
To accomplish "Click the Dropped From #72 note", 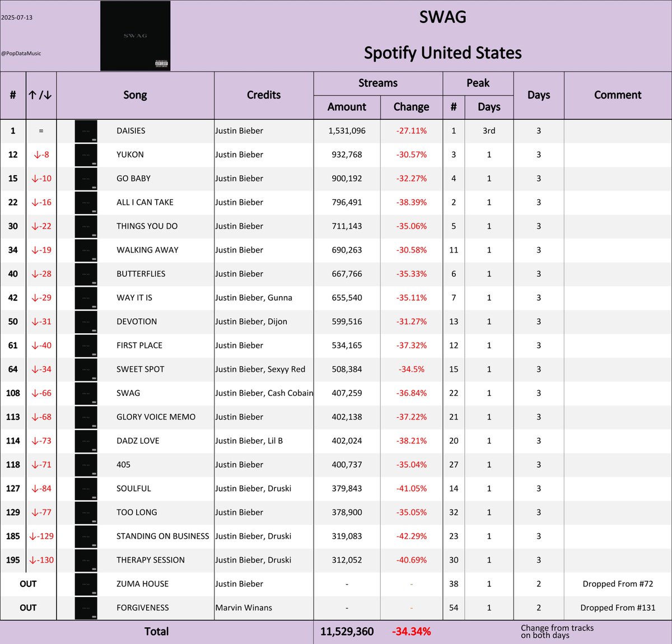I will coord(616,584).
